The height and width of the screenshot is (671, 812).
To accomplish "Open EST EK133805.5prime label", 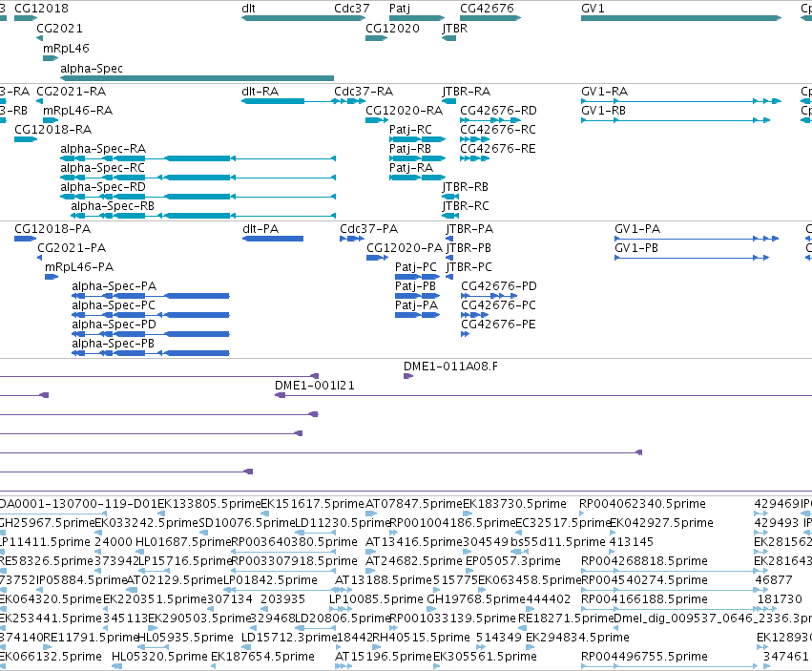I will (209, 504).
